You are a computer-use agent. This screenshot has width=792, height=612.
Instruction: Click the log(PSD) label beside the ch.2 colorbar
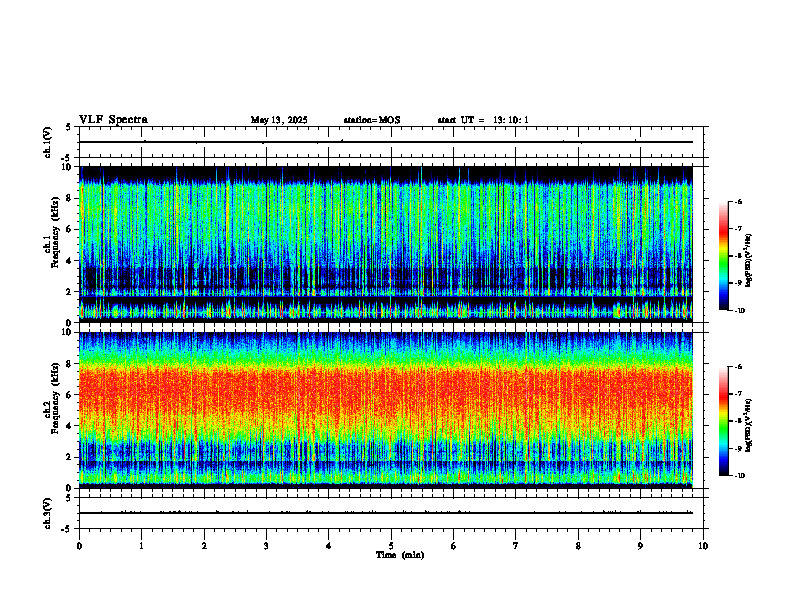(749, 424)
